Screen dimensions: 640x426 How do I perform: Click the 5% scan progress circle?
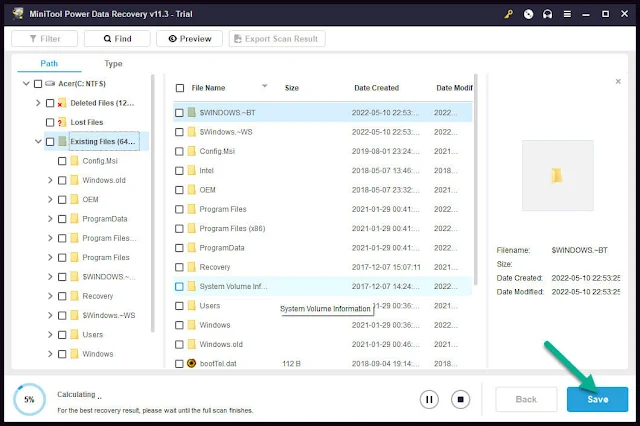click(x=29, y=399)
